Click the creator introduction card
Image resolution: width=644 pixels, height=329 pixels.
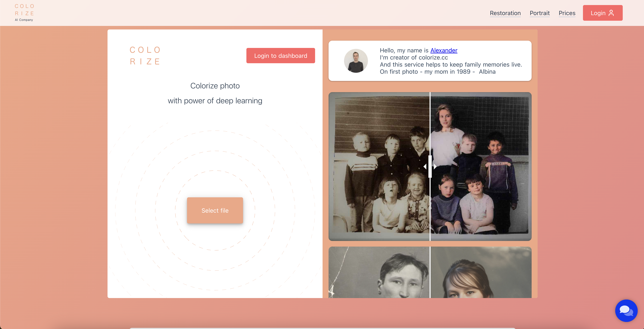pos(430,61)
